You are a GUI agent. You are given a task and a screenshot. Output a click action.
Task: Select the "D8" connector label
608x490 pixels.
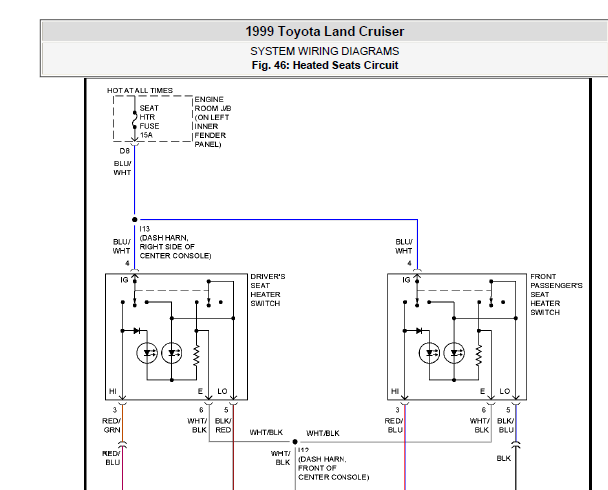[x=124, y=151]
